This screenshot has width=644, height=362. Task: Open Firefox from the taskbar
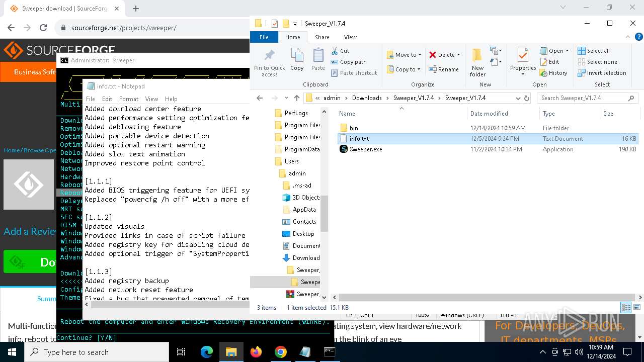[x=256, y=352]
